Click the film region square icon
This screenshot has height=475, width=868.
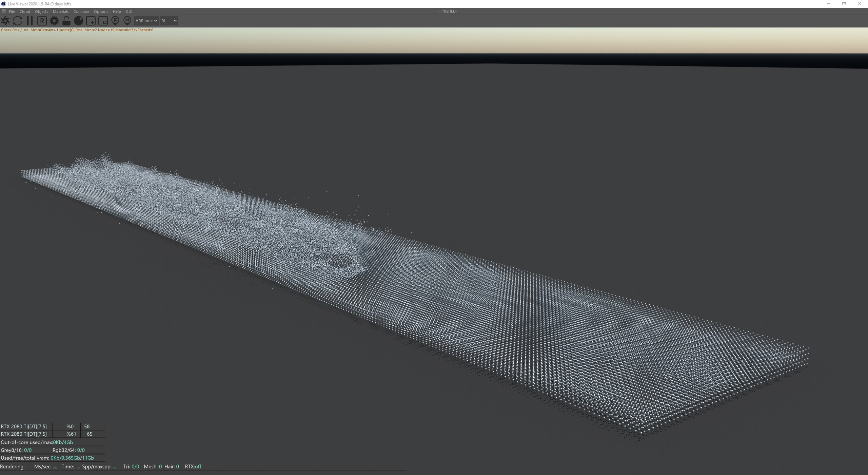tap(103, 21)
